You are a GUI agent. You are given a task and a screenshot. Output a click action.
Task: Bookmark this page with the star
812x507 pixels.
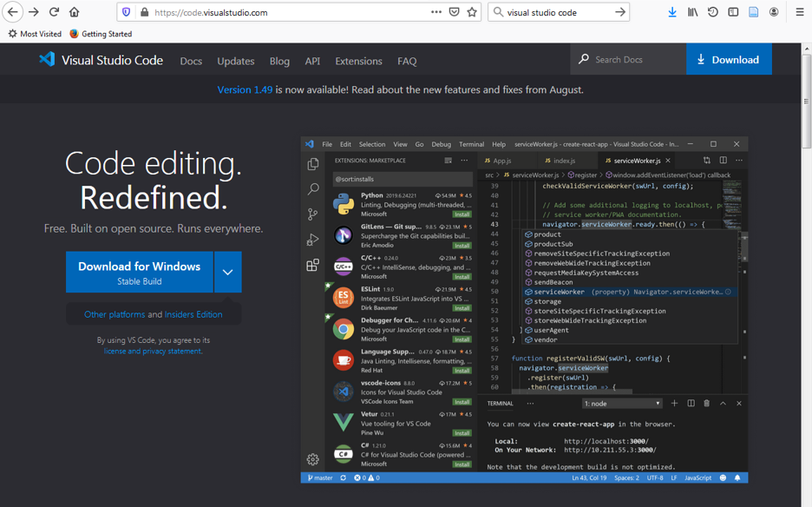tap(472, 12)
